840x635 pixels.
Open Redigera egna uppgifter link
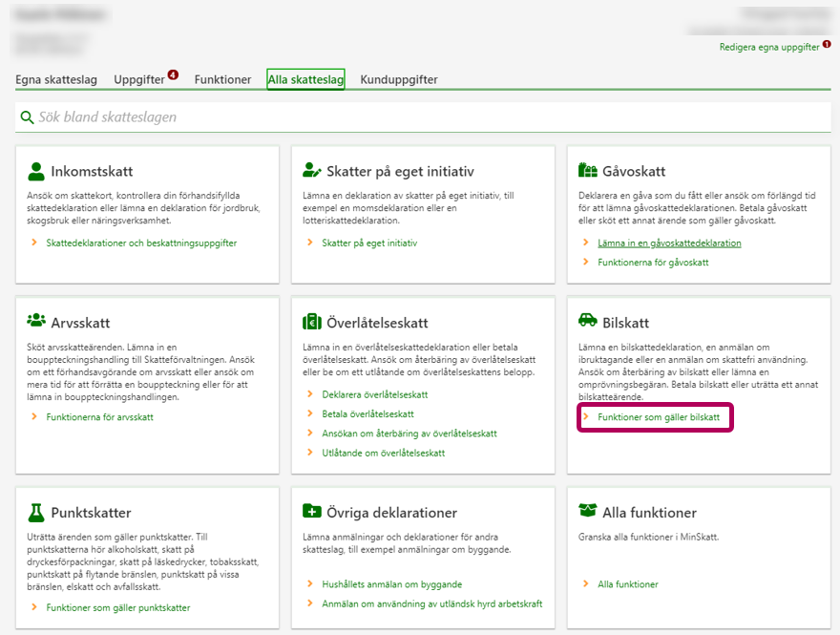pyautogui.click(x=768, y=47)
